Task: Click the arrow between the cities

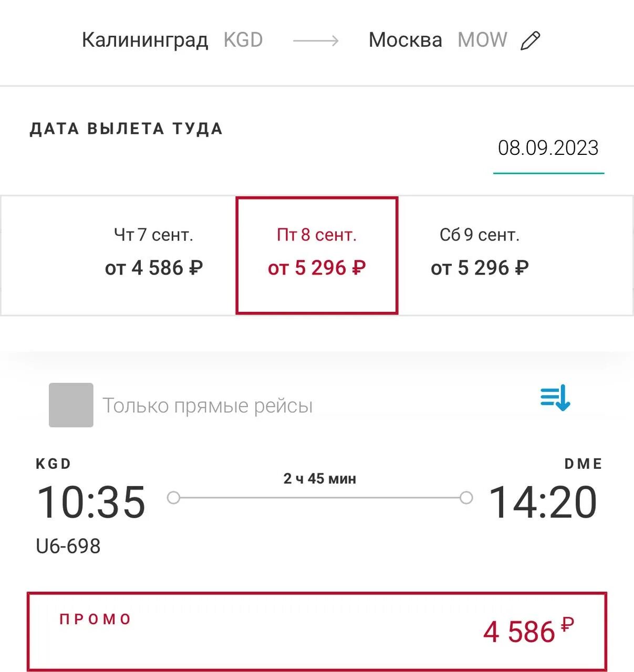Action: pyautogui.click(x=316, y=40)
